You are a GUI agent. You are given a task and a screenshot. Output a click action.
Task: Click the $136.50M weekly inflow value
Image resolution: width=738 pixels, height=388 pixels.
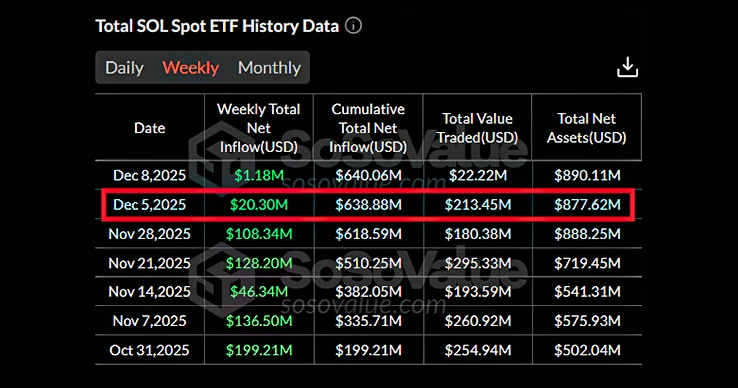point(259,321)
